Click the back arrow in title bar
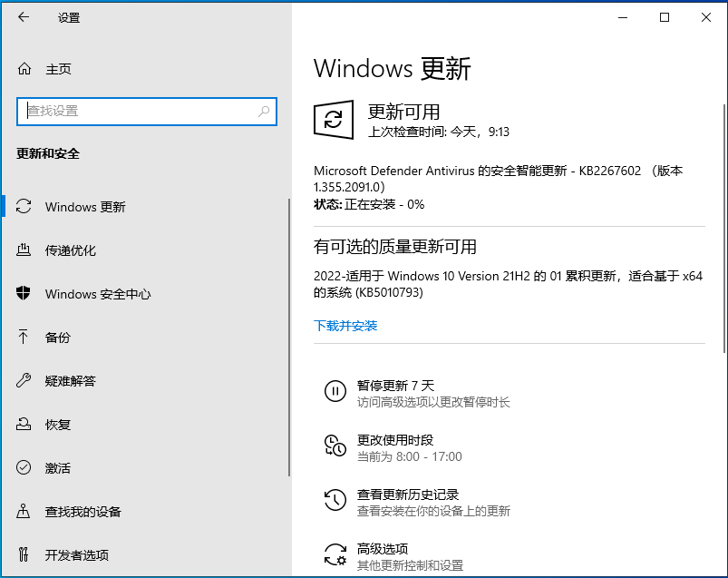Viewport: 728px width, 578px height. (x=24, y=17)
